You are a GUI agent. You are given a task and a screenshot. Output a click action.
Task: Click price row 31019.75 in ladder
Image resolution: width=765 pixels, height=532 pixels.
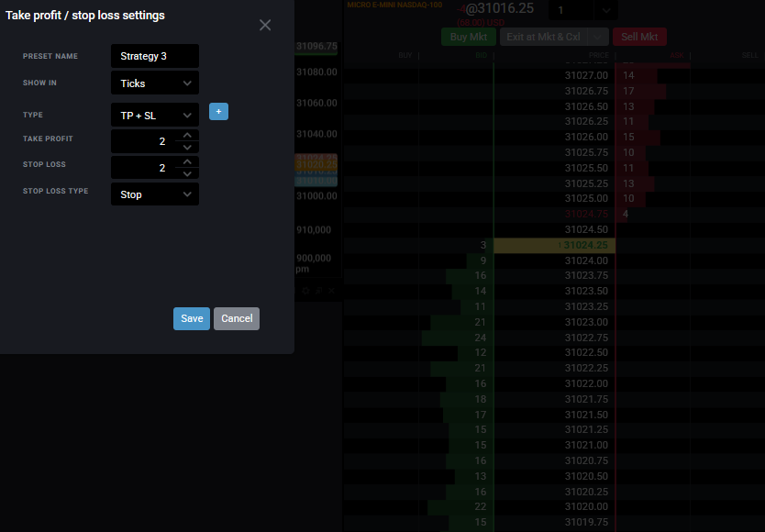point(586,522)
